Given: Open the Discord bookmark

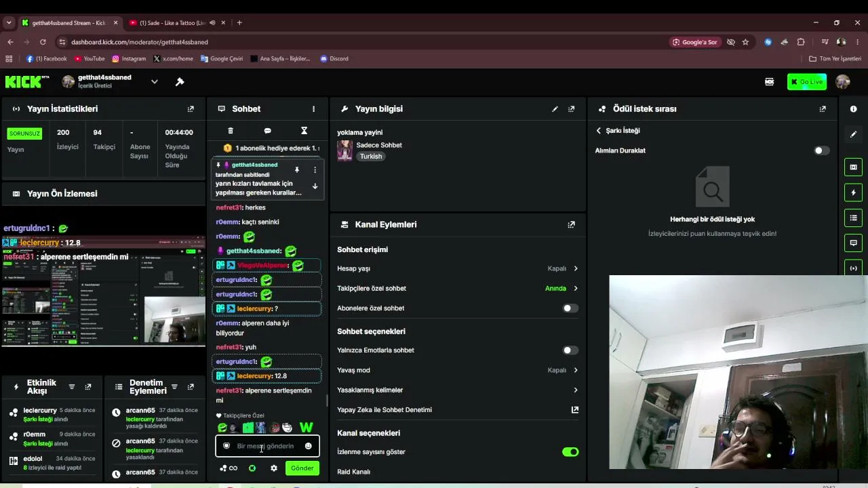Looking at the screenshot, I should coord(334,59).
